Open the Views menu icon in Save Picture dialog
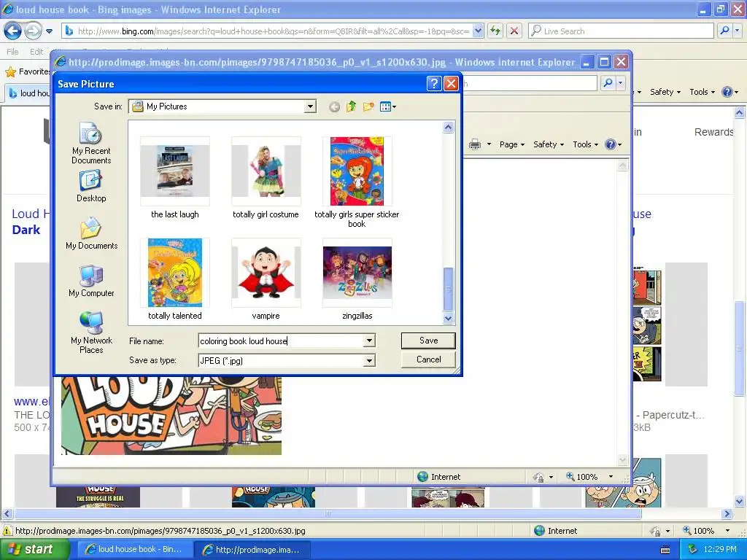The width and height of the screenshot is (747, 560). pos(388,106)
